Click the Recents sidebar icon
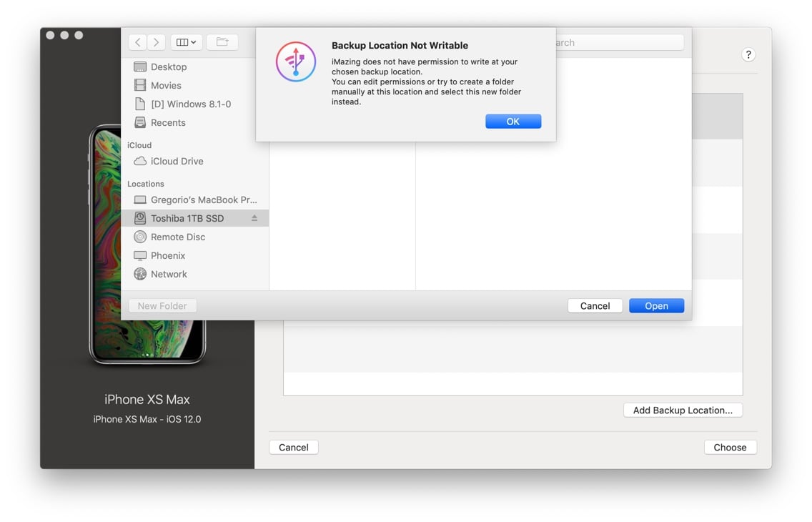This screenshot has width=812, height=522. (140, 123)
